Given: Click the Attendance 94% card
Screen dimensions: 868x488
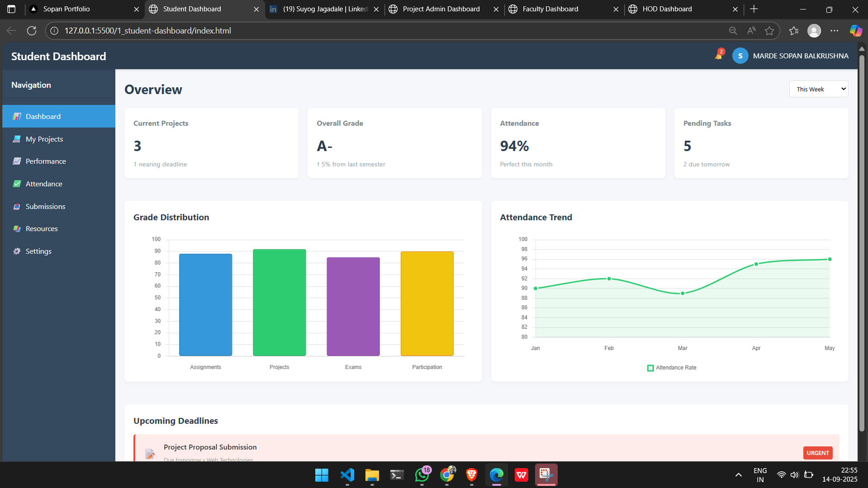Looking at the screenshot, I should tap(578, 143).
